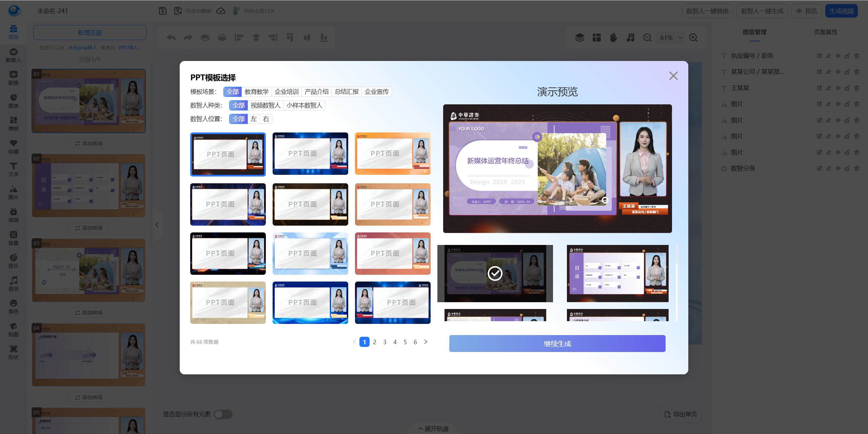Select the 目录 slide preview thumbnail
Viewport: 868px width, 434px height.
tap(617, 273)
